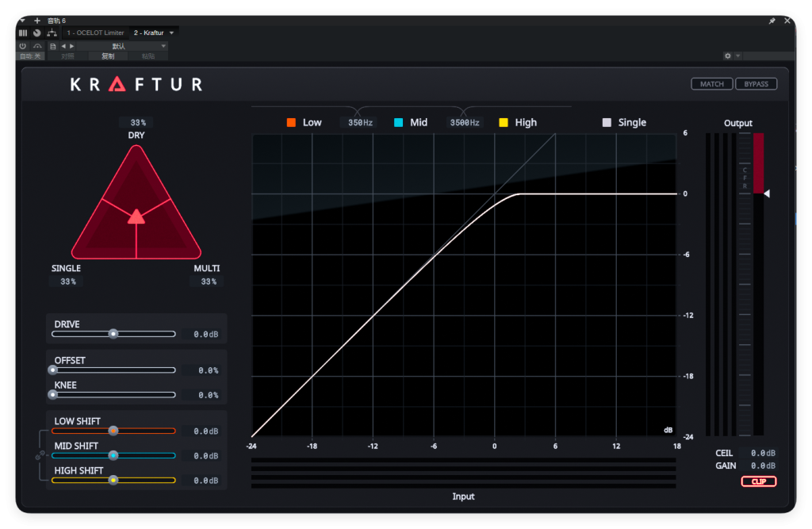812x529 pixels.
Task: Click the LOW SHIFT orange slider handle
Action: tap(113, 431)
